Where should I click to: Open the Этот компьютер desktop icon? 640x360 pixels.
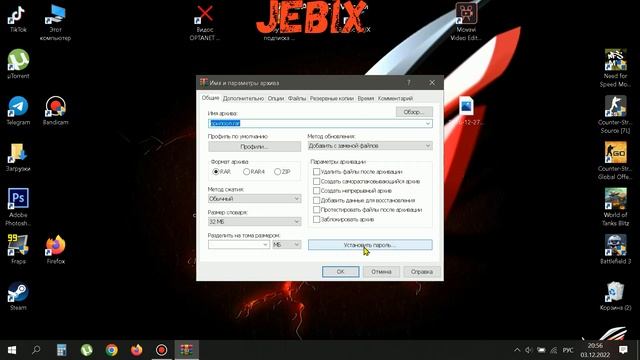pos(55,22)
